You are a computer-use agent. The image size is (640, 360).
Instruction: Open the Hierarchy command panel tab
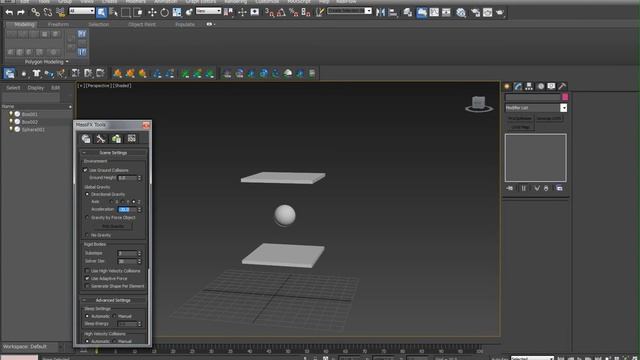[x=529, y=86]
